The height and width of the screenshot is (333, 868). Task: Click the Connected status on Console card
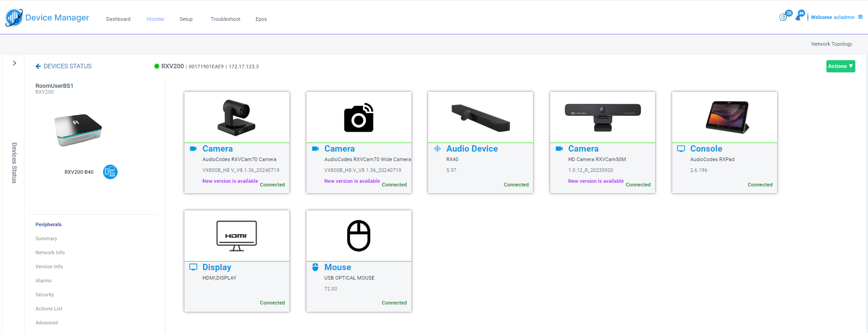coord(760,185)
